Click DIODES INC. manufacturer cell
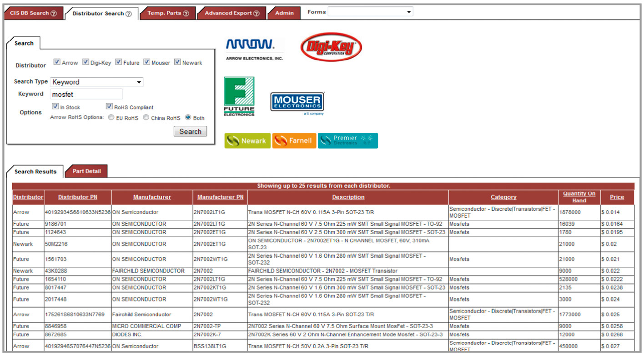644x355 pixels. click(x=152, y=335)
